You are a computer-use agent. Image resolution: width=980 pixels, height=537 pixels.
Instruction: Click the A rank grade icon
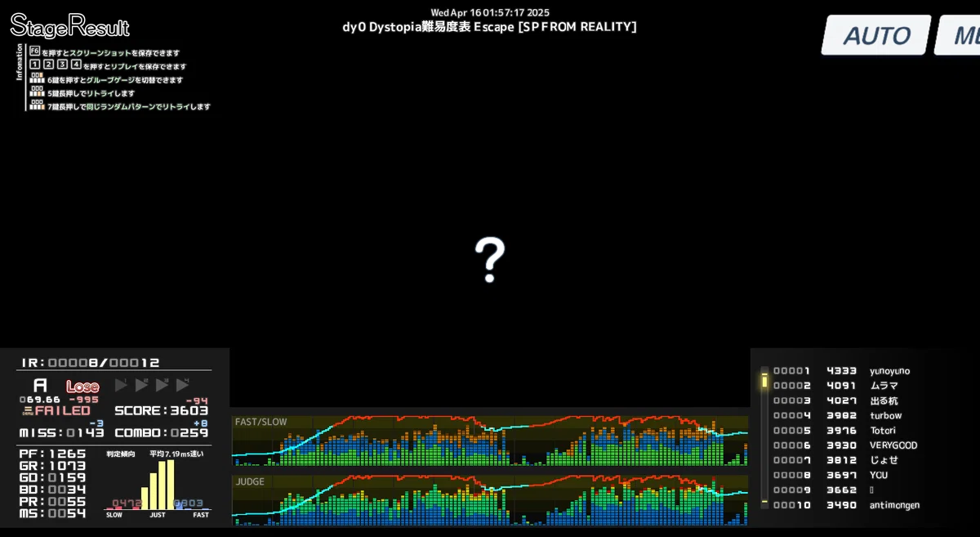tap(40, 386)
